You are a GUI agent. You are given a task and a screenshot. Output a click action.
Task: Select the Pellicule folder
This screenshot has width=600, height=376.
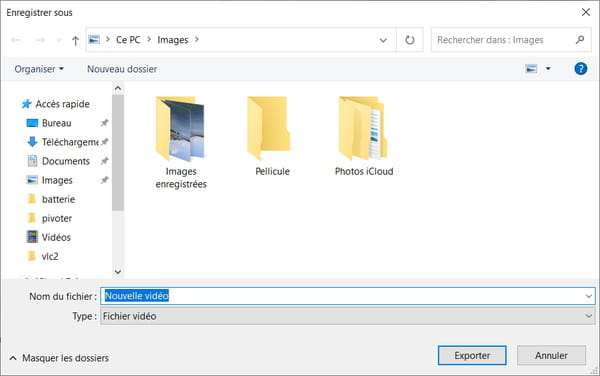pyautogui.click(x=272, y=136)
